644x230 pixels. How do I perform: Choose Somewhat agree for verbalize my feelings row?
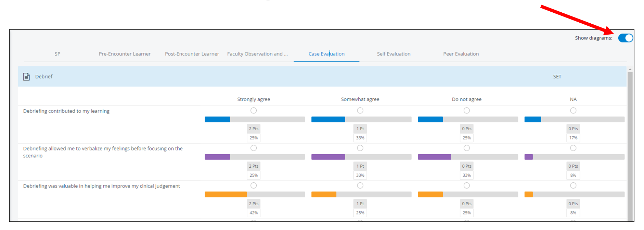coord(360,148)
